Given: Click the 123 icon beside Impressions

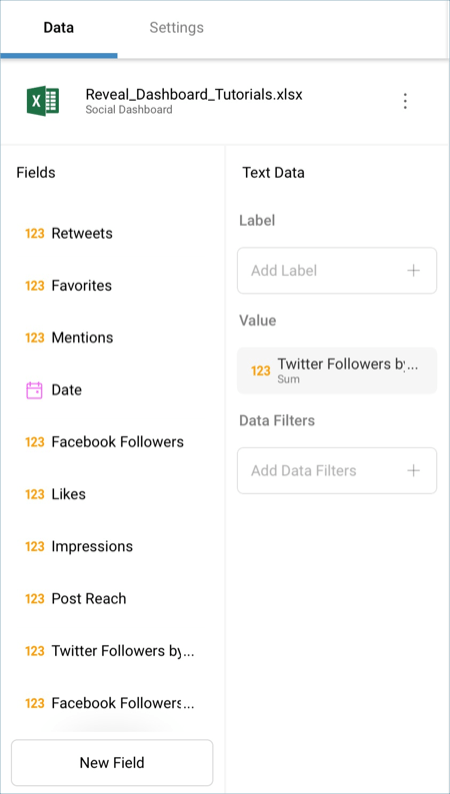Looking at the screenshot, I should click(34, 546).
